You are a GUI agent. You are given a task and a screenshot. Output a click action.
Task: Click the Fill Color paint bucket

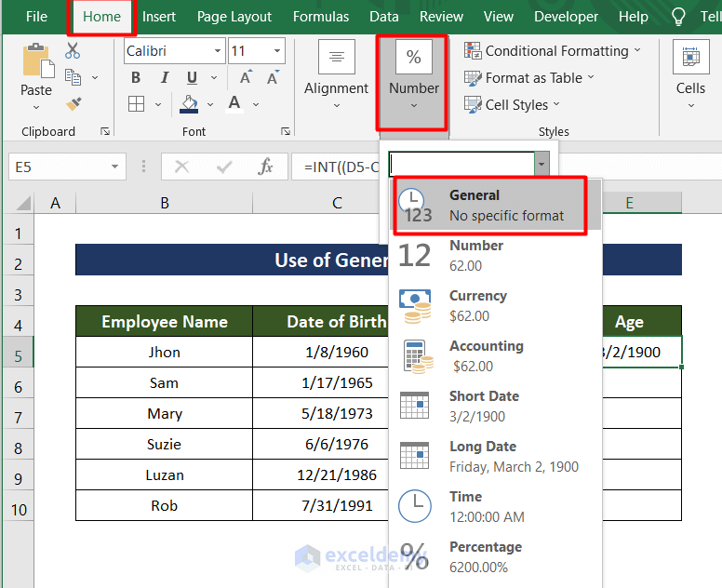(x=190, y=103)
